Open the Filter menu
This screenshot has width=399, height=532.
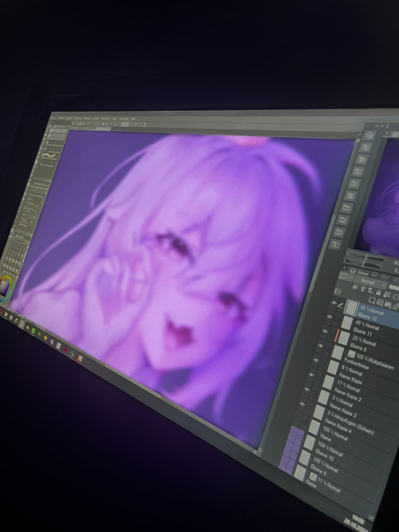click(x=114, y=119)
